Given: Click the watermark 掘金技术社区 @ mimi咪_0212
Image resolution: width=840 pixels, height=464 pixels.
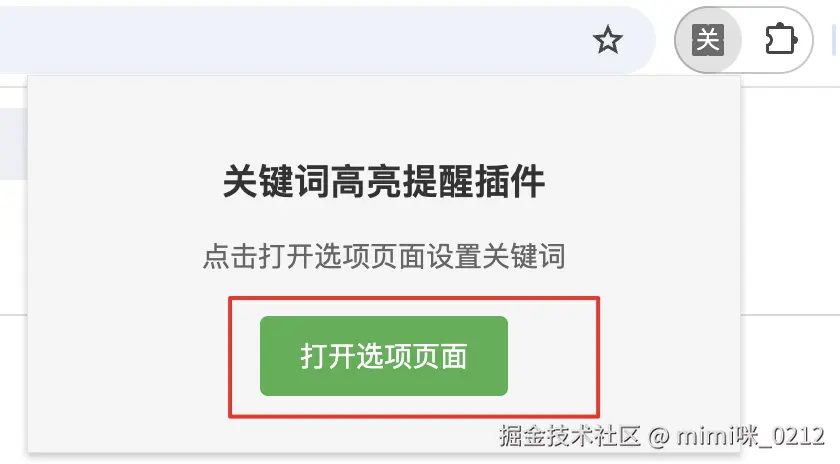Looking at the screenshot, I should [x=662, y=436].
